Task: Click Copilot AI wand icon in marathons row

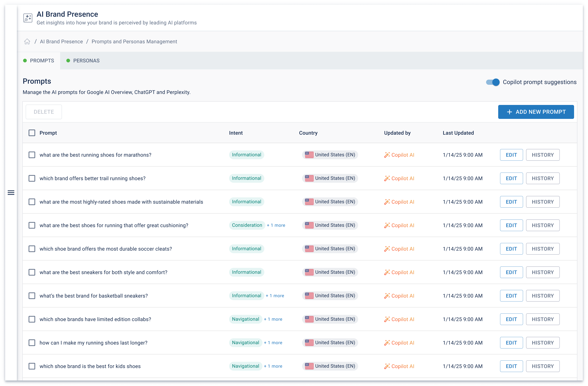Action: (387, 155)
